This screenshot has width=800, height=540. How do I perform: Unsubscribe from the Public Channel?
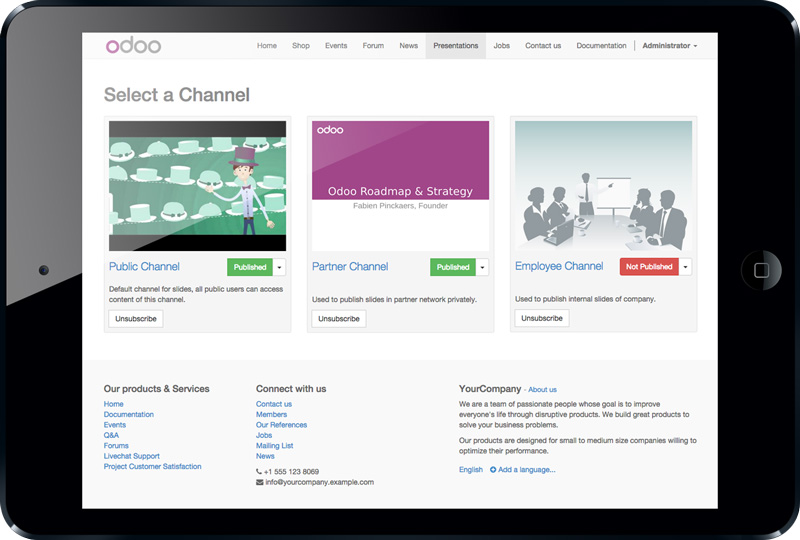[136, 318]
